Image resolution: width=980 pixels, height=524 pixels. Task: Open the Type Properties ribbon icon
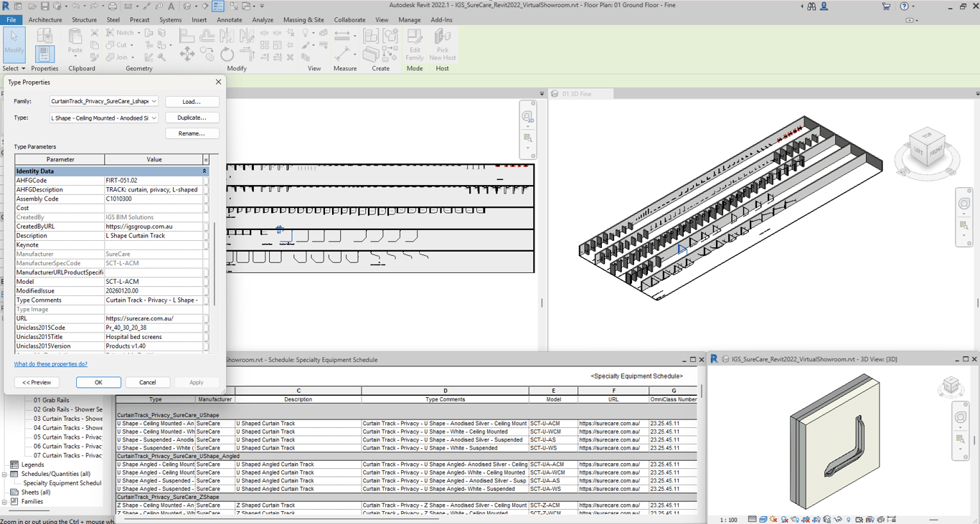point(44,35)
